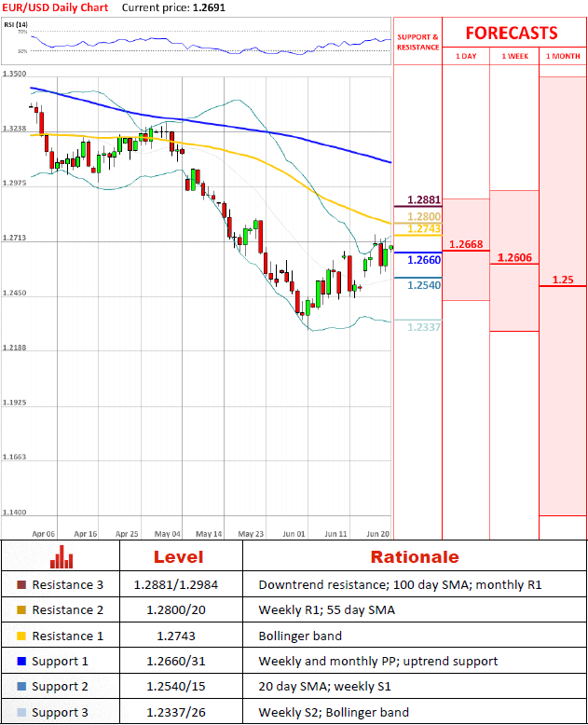Click level cell 1.2660/31

tap(176, 662)
